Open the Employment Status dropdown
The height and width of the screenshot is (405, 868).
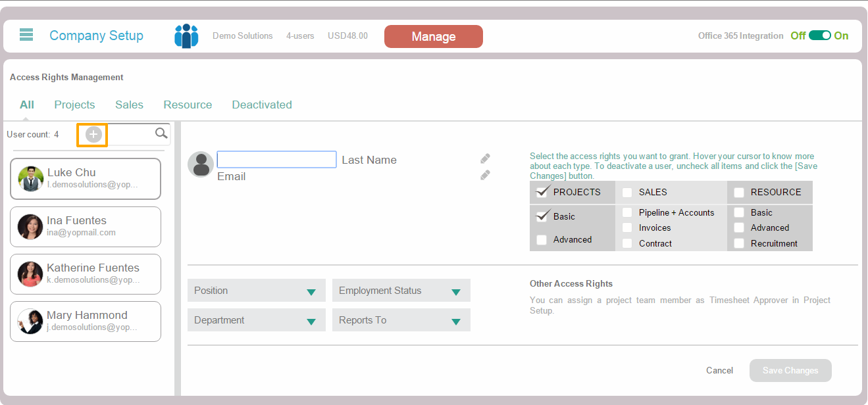point(401,291)
